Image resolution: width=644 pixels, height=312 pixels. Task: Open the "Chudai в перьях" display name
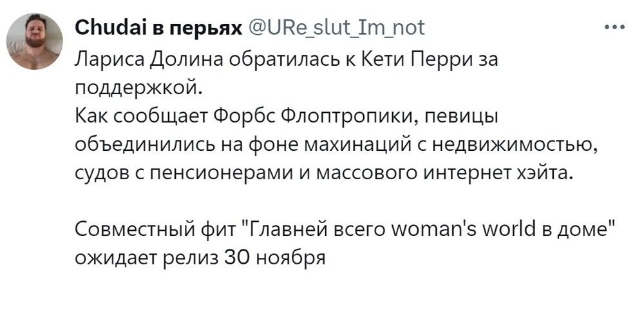158,28
